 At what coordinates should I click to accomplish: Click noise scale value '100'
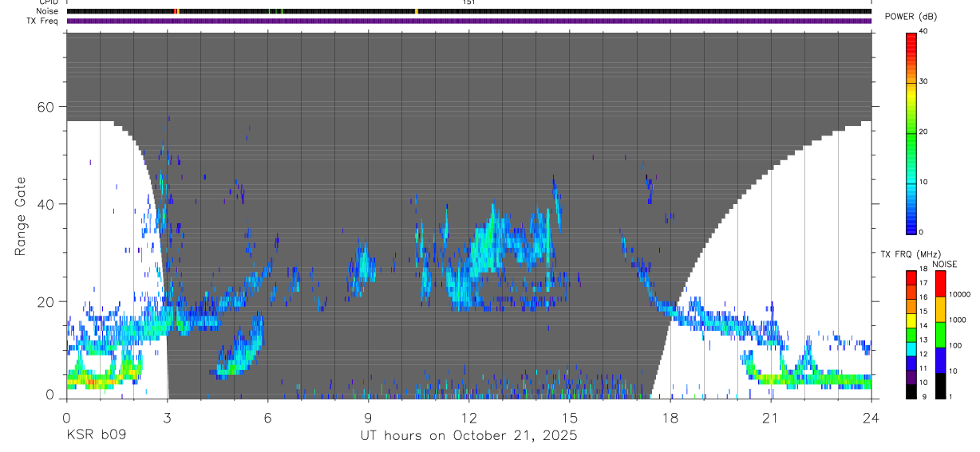pyautogui.click(x=956, y=346)
